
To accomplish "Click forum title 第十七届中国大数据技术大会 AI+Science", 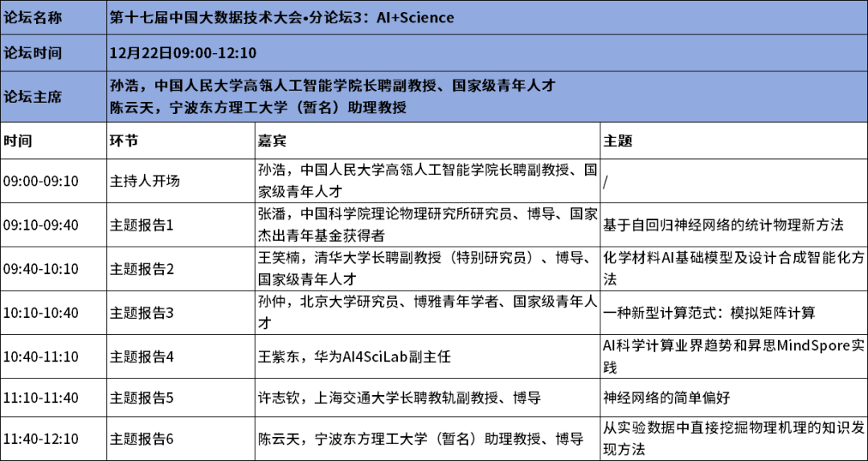I will pyautogui.click(x=282, y=18).
